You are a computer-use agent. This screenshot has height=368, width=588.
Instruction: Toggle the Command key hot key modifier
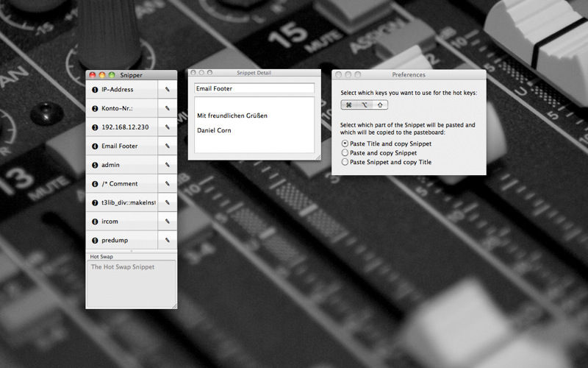[x=348, y=105]
